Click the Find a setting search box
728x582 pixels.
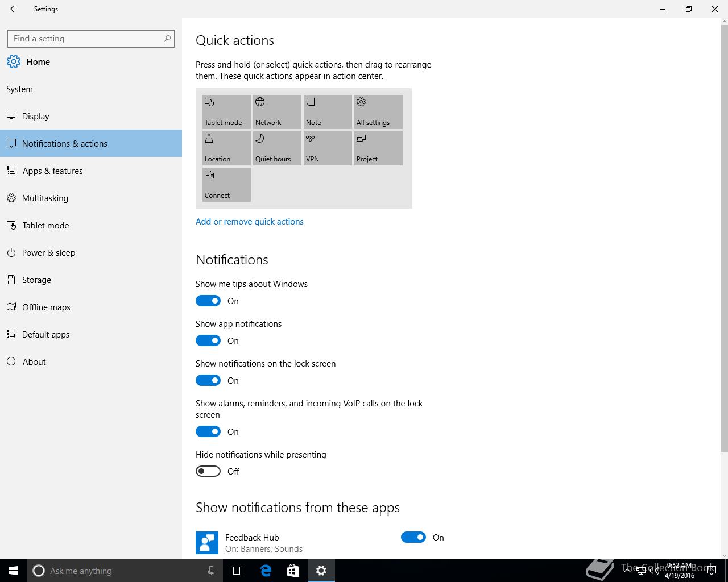[91, 39]
